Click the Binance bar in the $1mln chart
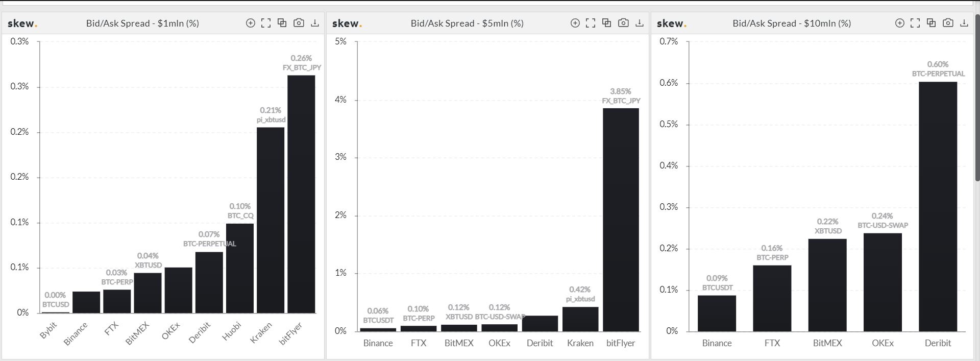This screenshot has width=980, height=361. pyautogui.click(x=86, y=302)
